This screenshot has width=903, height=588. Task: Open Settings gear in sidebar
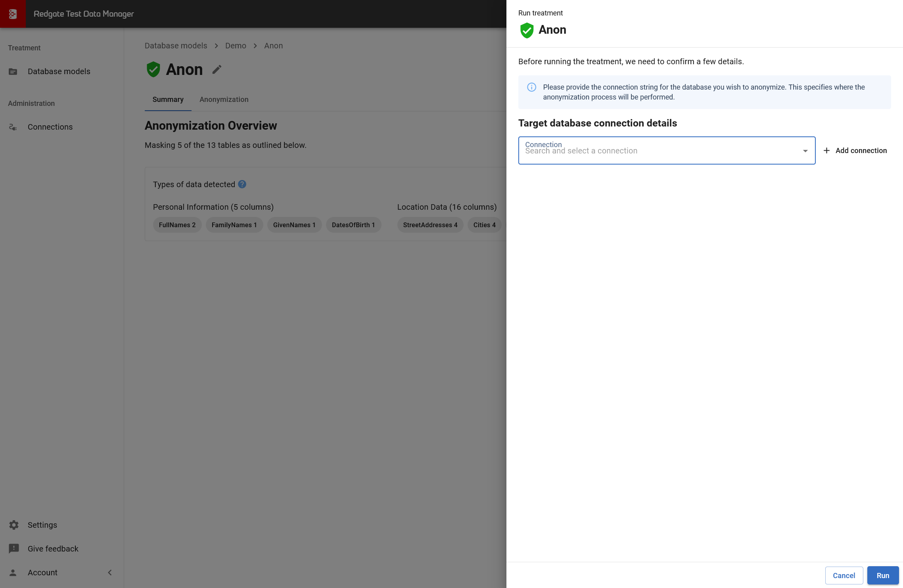[14, 525]
